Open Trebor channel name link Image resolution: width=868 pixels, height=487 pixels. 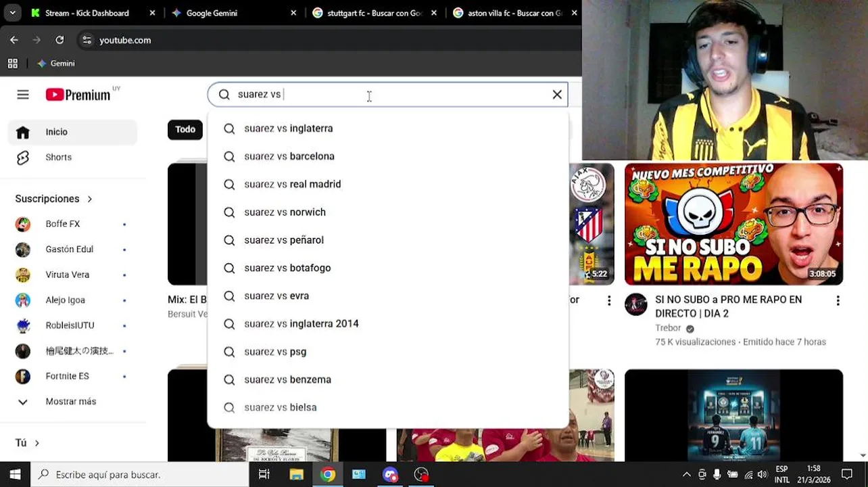668,328
